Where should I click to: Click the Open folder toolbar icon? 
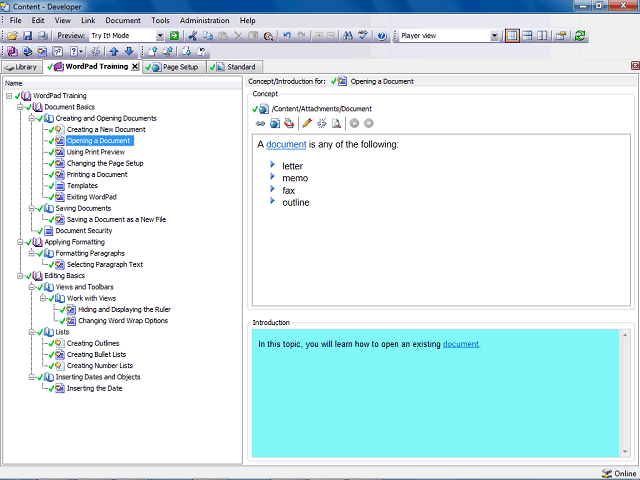pos(12,36)
